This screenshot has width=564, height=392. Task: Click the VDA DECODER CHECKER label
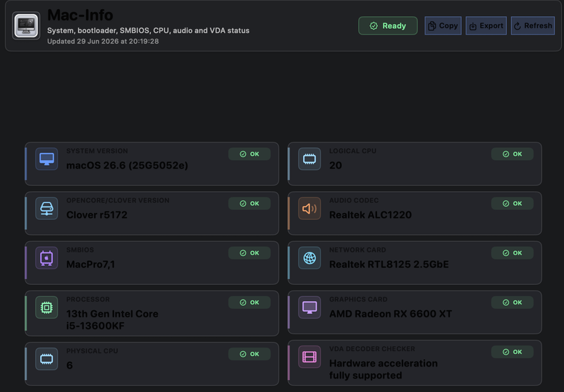[x=372, y=349]
